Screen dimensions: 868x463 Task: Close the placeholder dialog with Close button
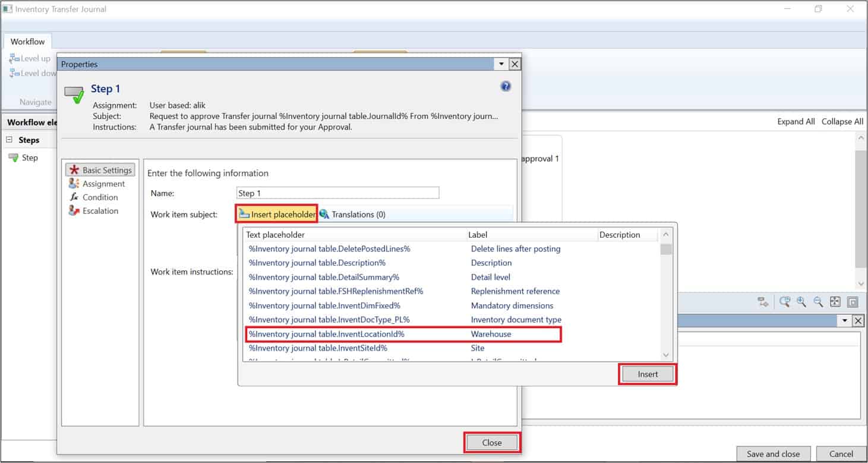[x=491, y=442]
